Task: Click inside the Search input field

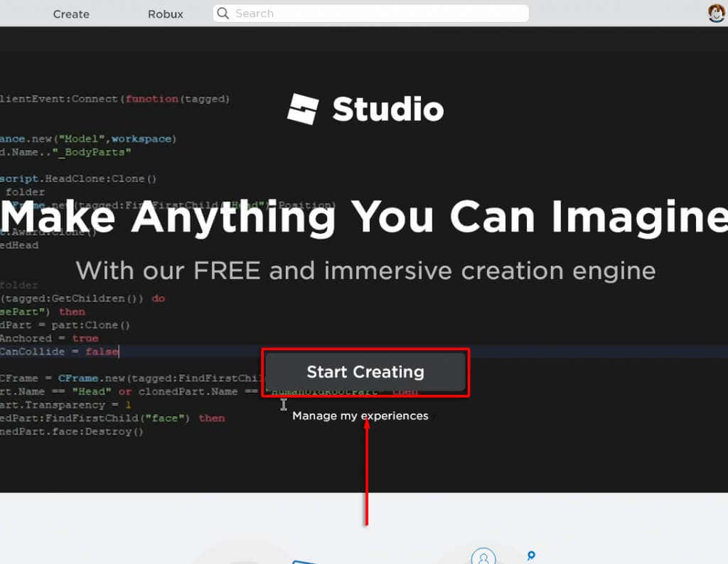Action: pyautogui.click(x=370, y=13)
